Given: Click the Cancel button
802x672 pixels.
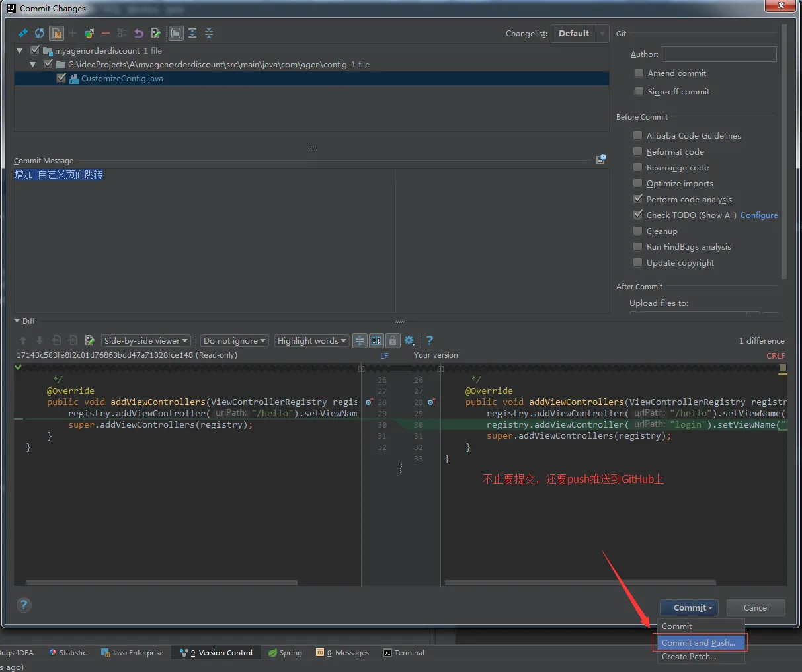Looking at the screenshot, I should click(756, 608).
